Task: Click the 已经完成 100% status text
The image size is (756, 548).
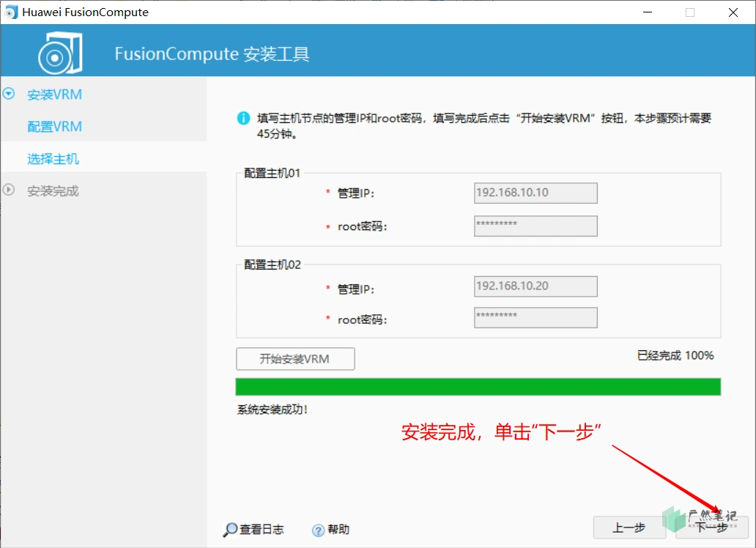Action: [675, 355]
